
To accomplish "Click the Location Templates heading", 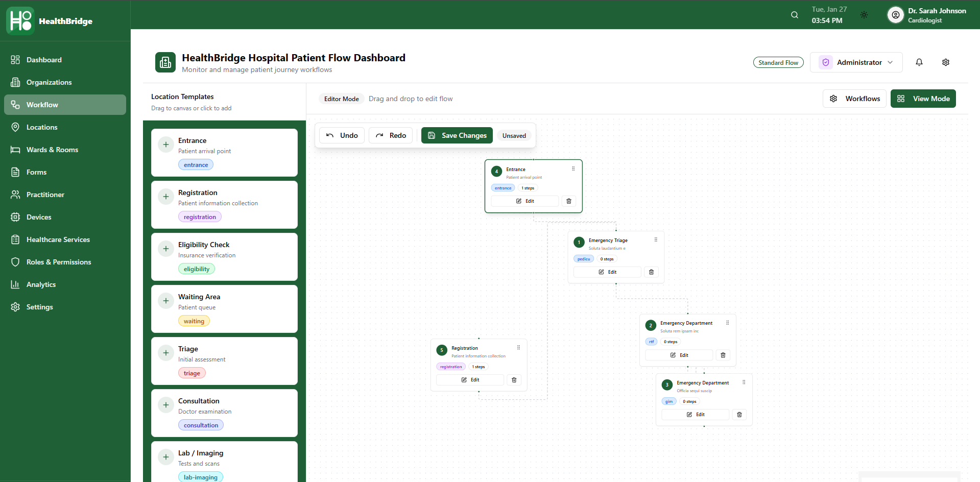I will (182, 97).
